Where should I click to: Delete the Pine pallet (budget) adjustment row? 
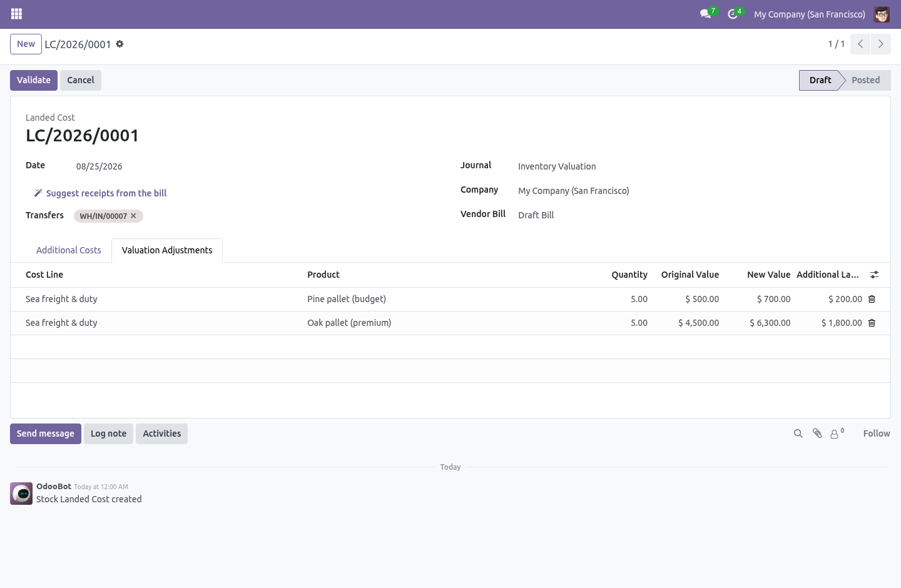pyautogui.click(x=872, y=299)
